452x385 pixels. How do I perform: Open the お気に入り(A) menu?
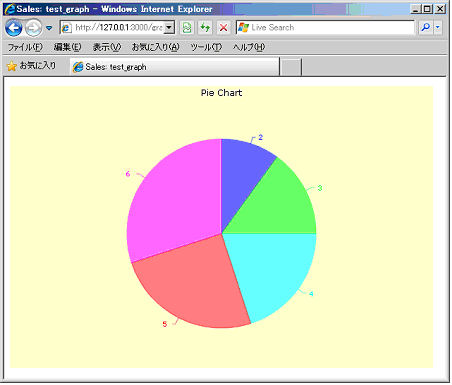coord(156,47)
